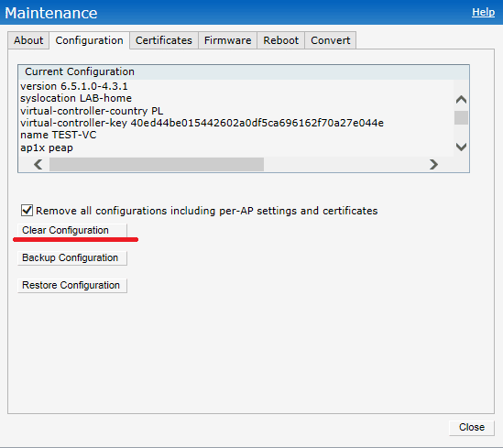Switch to the Certificates tab
The height and width of the screenshot is (448, 503).
click(164, 40)
